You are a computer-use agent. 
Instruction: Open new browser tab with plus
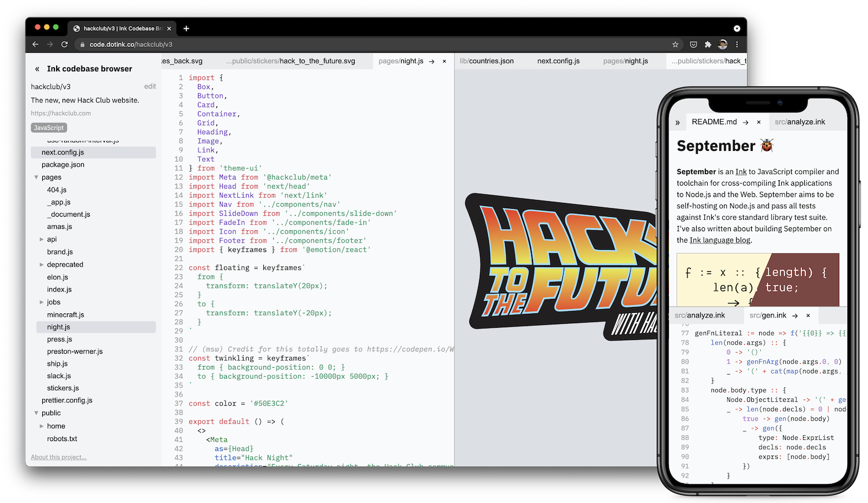pyautogui.click(x=186, y=28)
